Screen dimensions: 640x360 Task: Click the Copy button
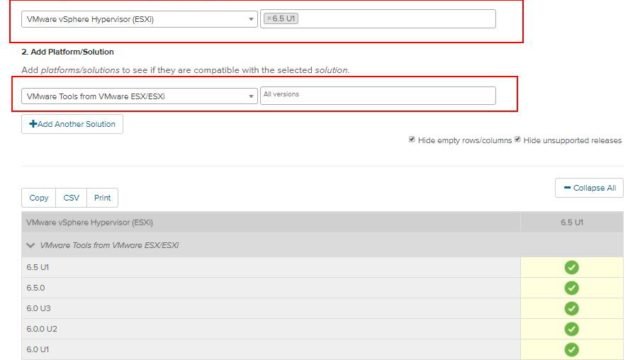click(39, 198)
